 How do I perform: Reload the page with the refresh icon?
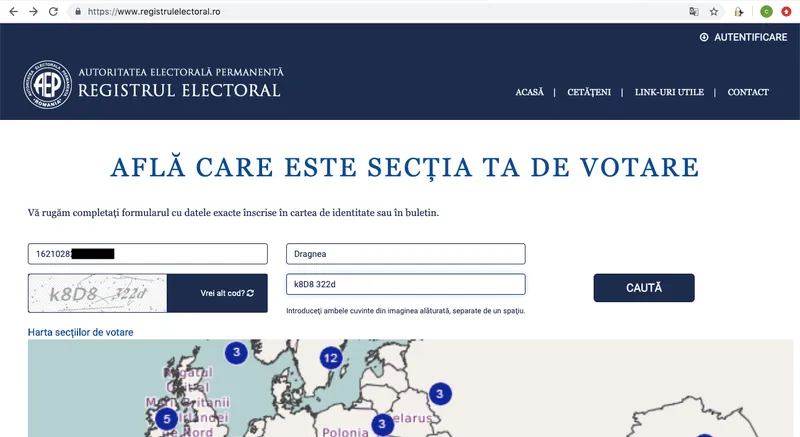tap(53, 11)
